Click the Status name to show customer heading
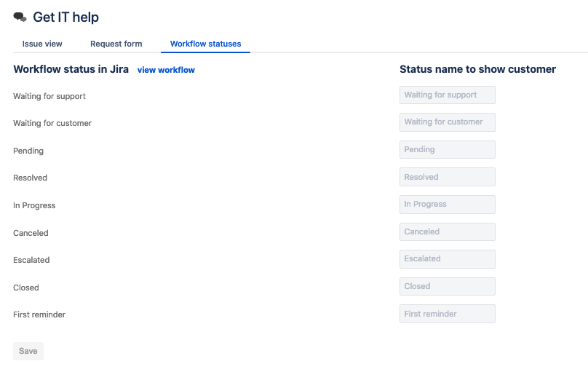This screenshot has width=588, height=380. point(477,69)
